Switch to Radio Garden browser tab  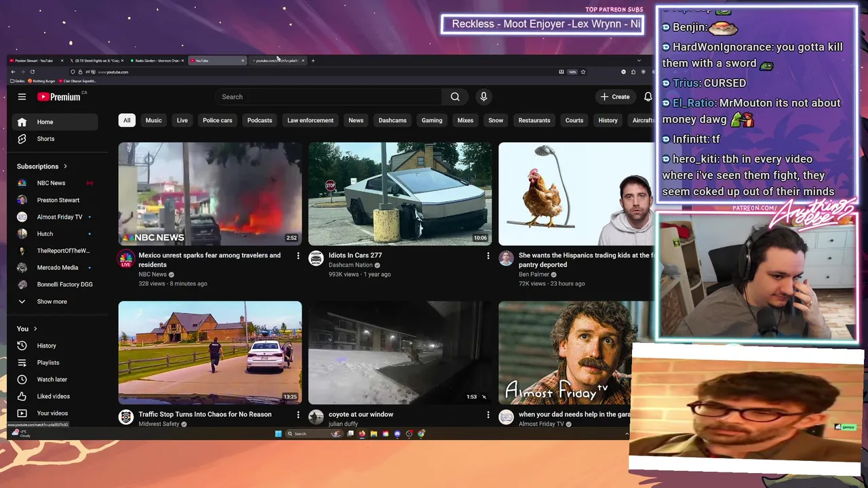(x=157, y=61)
